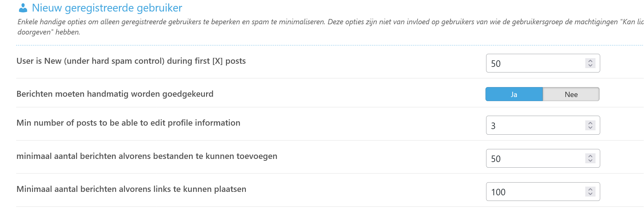Focus the 'links plaatsen' posts field

(x=535, y=192)
